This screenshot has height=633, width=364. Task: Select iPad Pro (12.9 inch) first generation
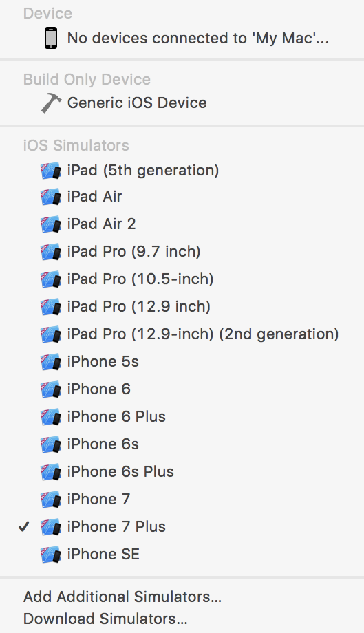182,307
